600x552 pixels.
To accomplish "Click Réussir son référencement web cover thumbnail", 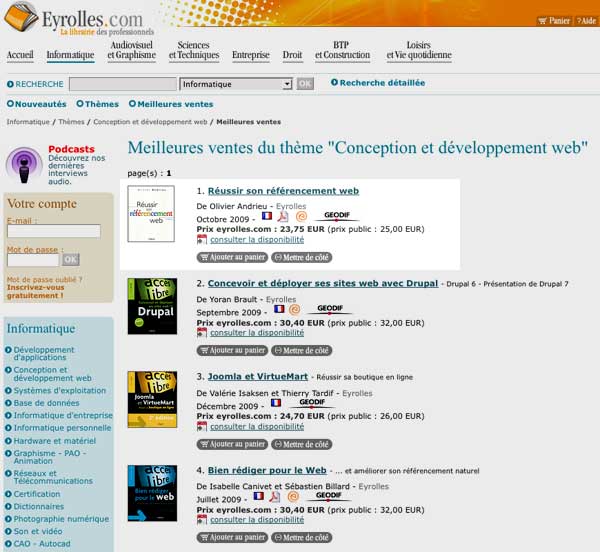I will pyautogui.click(x=151, y=214).
